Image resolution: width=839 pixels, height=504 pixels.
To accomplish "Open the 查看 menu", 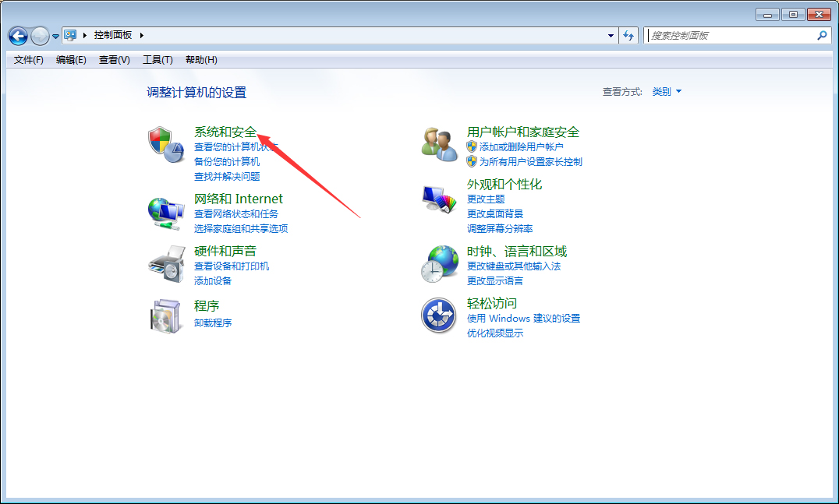I will point(113,59).
